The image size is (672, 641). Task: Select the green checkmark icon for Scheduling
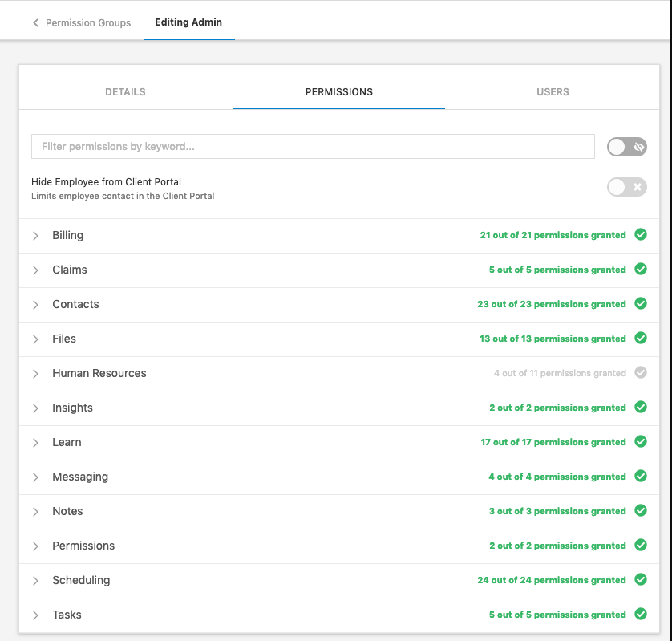tap(641, 580)
